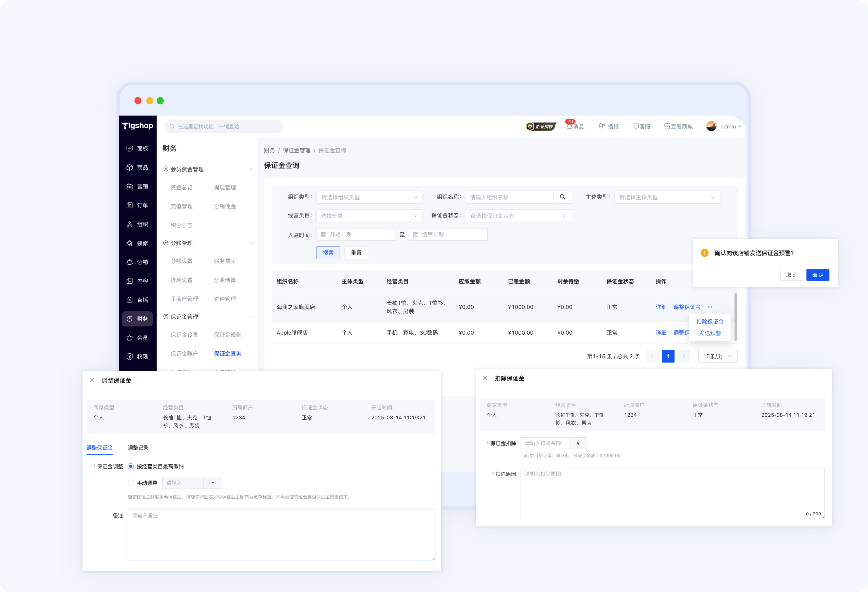This screenshot has height=592, width=868.
Task: Close the 扣除保证金 panel
Action: (x=485, y=378)
